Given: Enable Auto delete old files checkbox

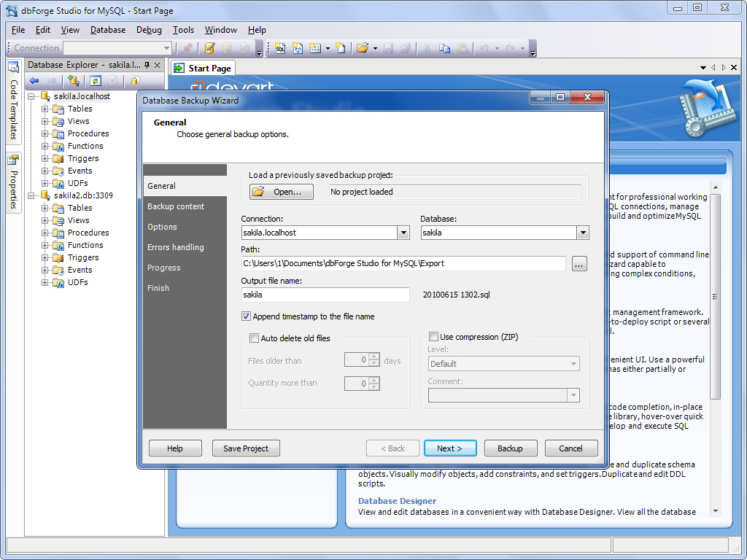Looking at the screenshot, I should pos(254,338).
